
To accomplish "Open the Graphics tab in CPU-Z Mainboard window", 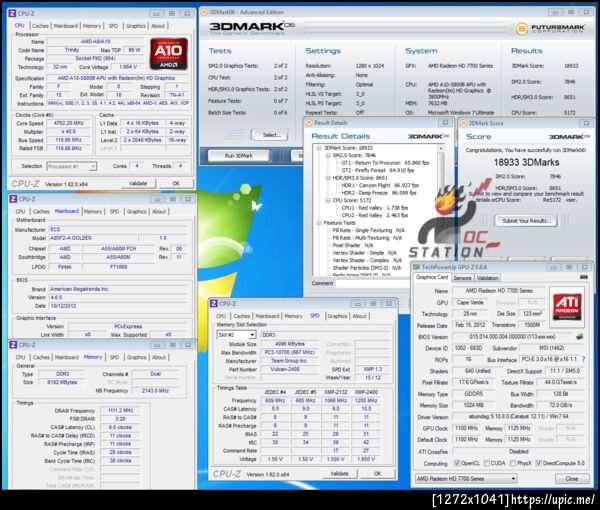I will coord(137,211).
